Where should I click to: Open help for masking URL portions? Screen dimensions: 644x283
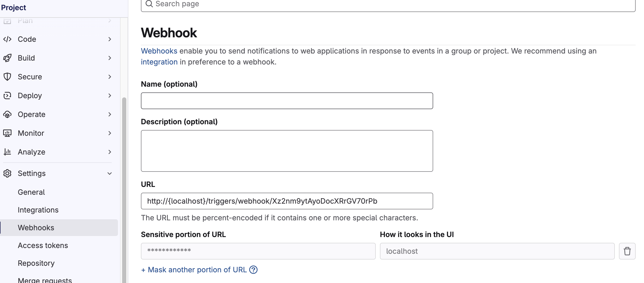253,270
